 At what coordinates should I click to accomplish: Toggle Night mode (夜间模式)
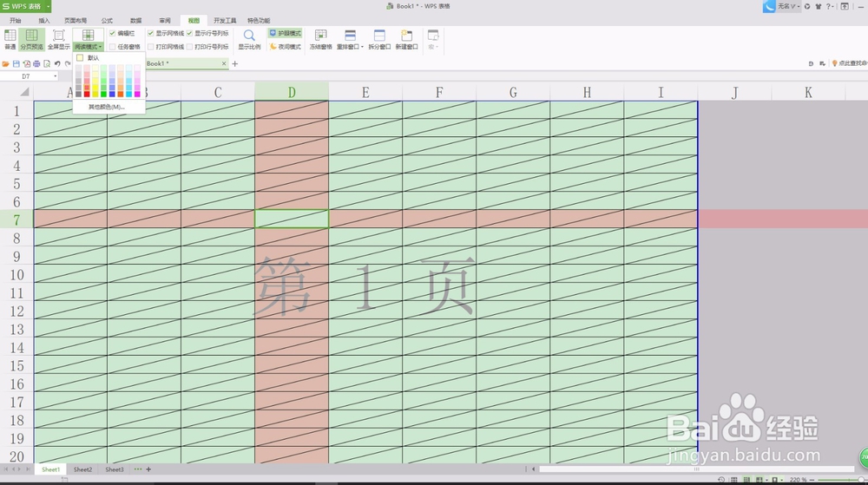[285, 47]
